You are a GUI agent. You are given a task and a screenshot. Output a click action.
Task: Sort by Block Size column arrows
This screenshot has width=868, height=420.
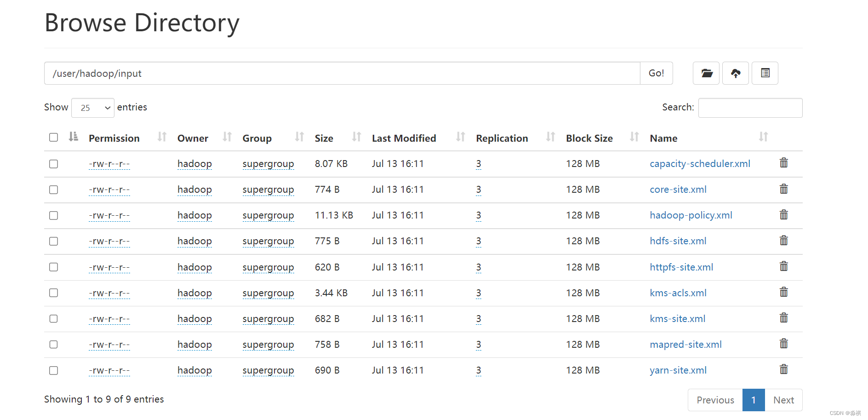pyautogui.click(x=634, y=137)
